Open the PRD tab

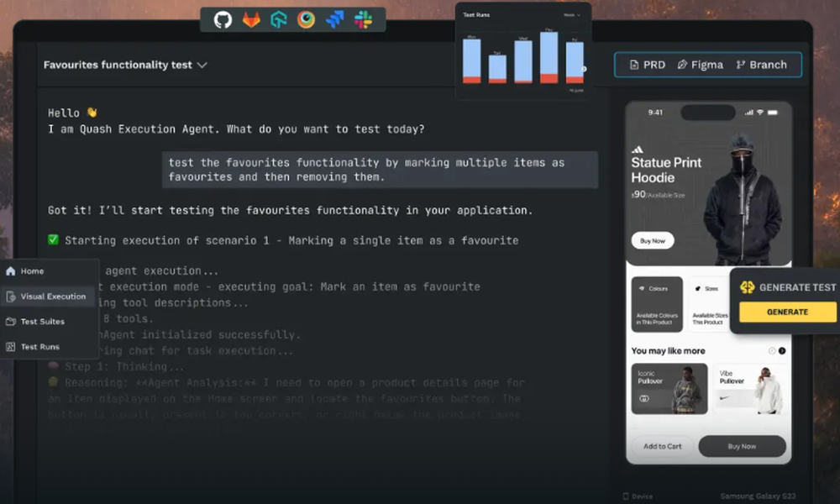(645, 64)
